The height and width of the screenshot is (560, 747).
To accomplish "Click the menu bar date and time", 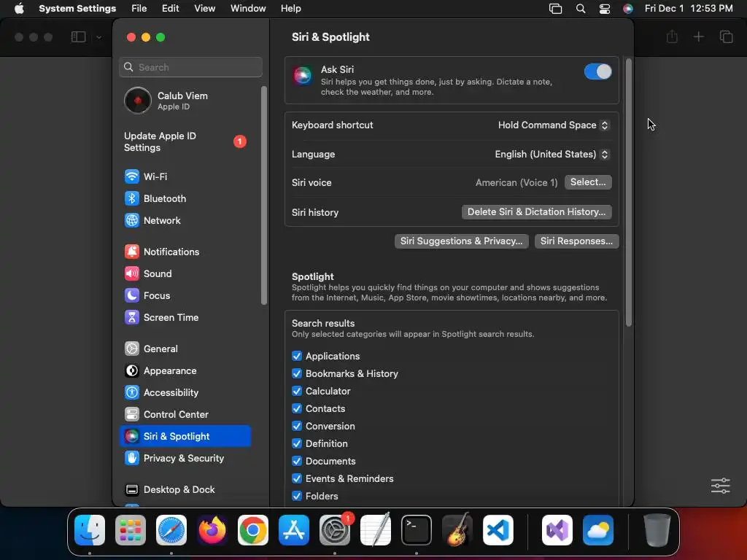I will pyautogui.click(x=689, y=9).
